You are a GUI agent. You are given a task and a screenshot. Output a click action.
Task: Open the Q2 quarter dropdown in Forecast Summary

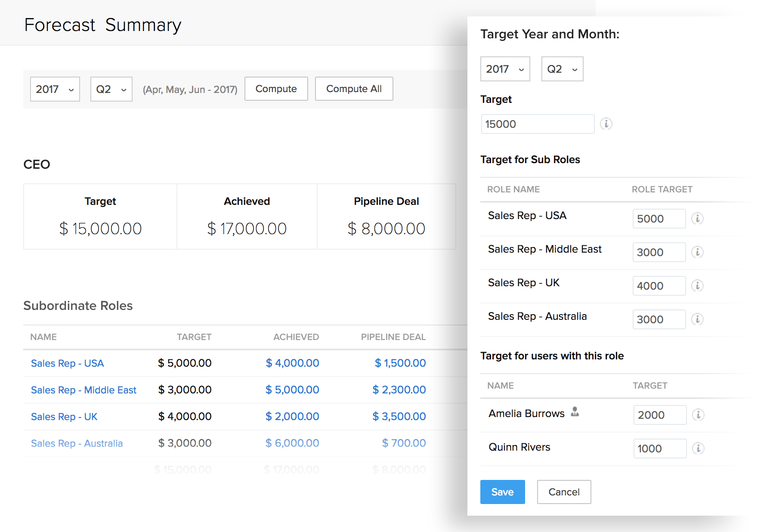[111, 90]
